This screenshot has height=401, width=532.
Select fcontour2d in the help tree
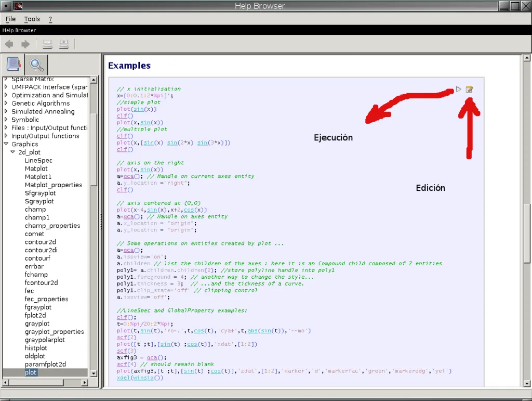click(x=42, y=282)
